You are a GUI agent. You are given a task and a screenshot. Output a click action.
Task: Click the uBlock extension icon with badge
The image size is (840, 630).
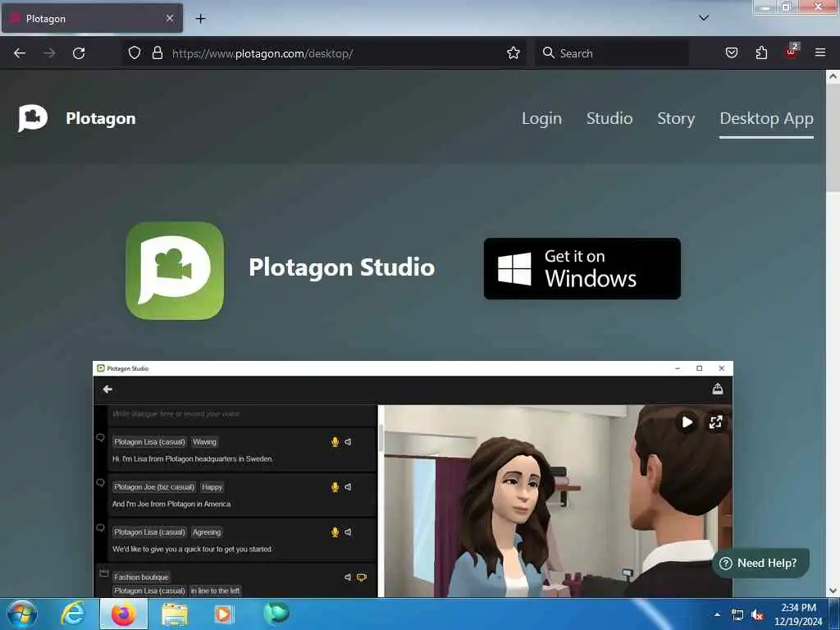(x=792, y=52)
